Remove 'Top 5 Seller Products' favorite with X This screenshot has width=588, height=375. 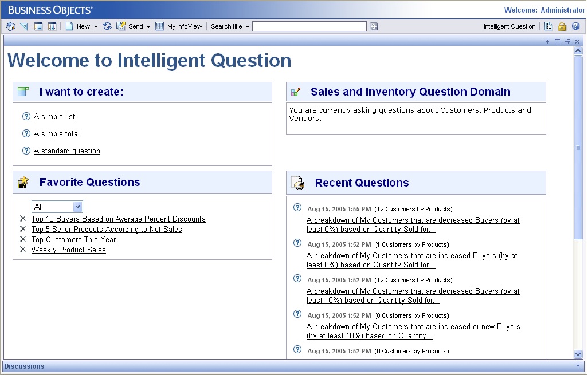click(23, 229)
